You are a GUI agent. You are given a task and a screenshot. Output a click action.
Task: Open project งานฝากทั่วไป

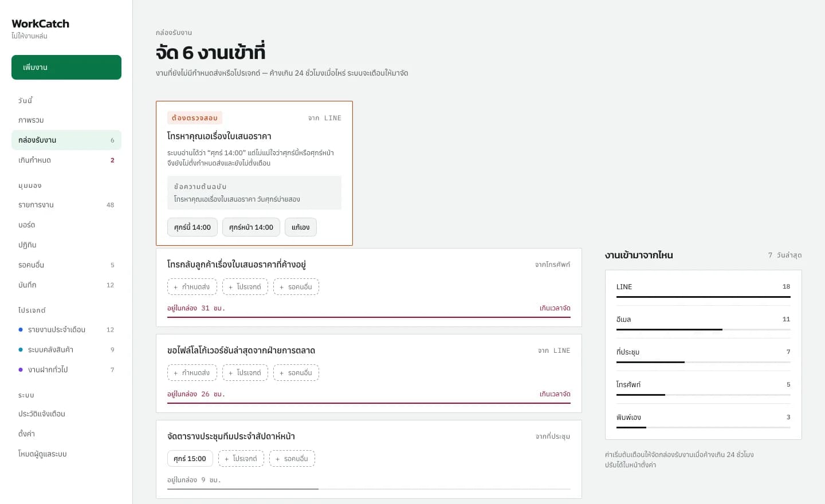(66, 370)
